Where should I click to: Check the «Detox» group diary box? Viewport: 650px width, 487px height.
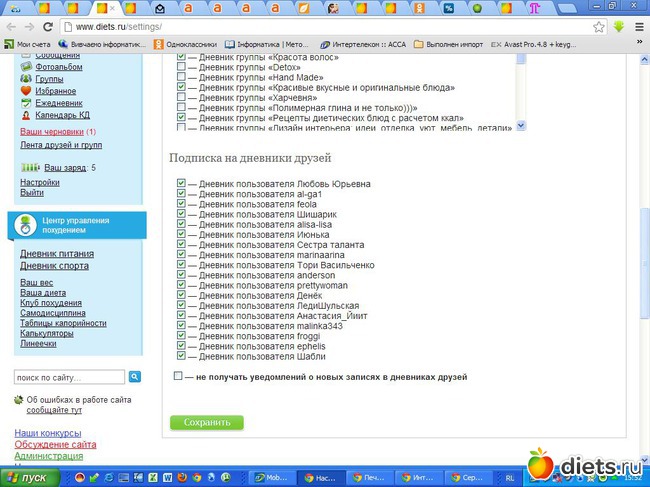[181, 67]
